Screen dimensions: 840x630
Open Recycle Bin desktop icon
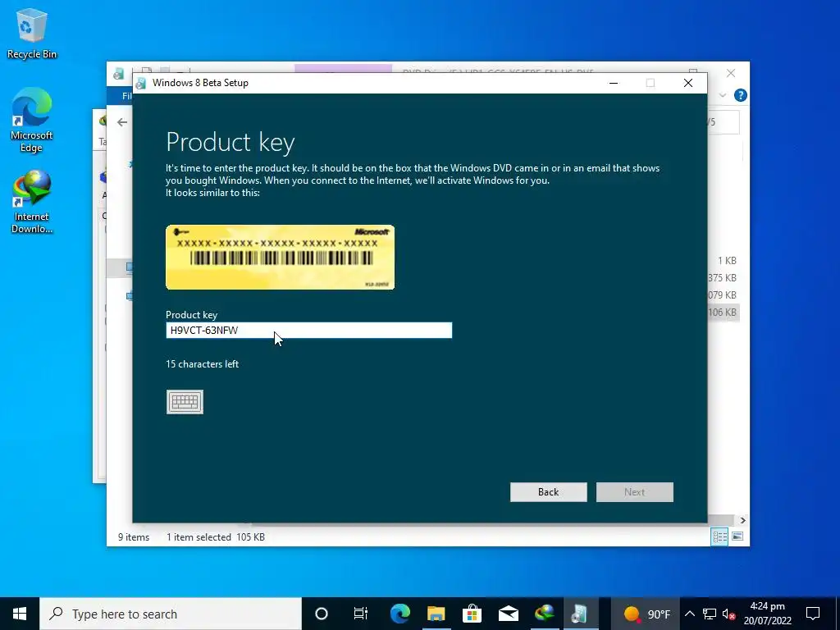32,34
